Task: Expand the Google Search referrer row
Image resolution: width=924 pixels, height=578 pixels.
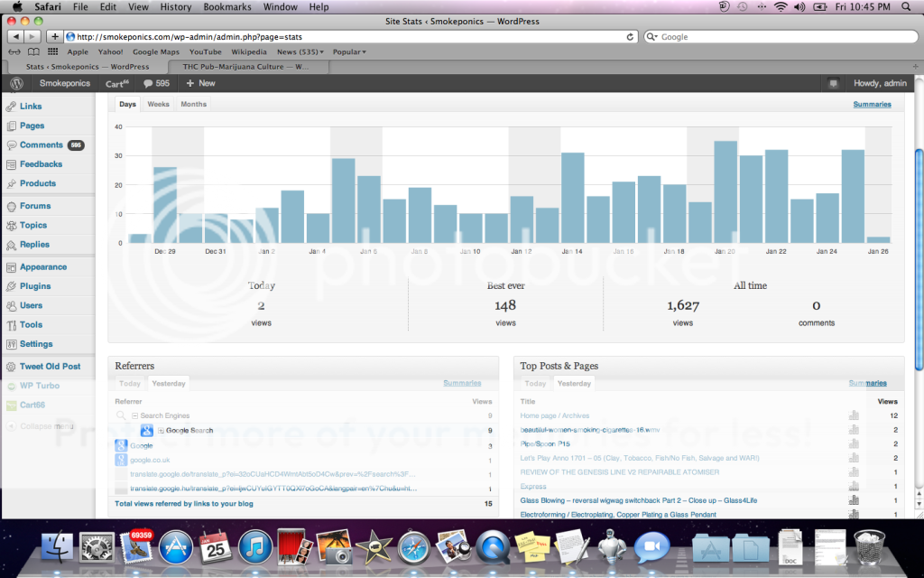Action: [161, 431]
